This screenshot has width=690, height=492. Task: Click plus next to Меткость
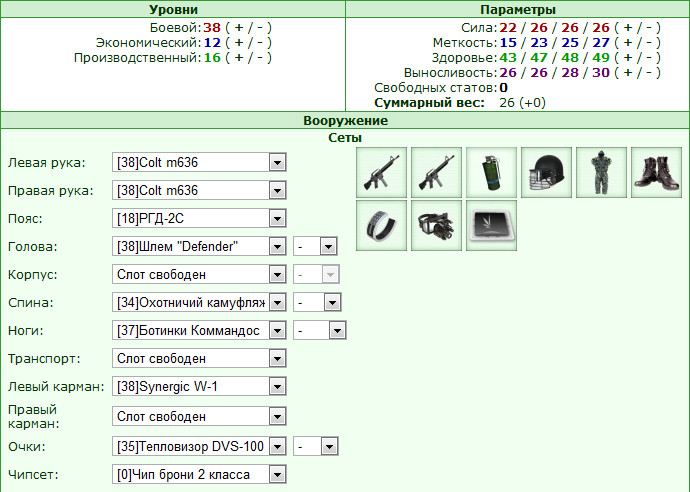click(x=628, y=43)
